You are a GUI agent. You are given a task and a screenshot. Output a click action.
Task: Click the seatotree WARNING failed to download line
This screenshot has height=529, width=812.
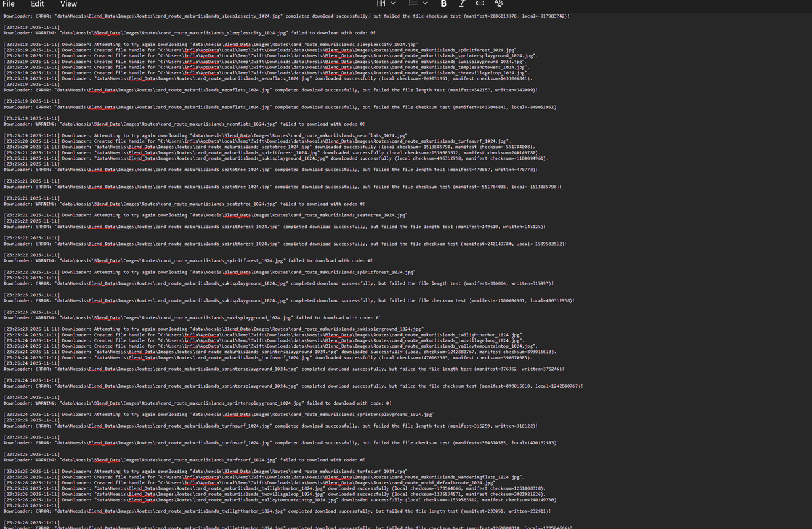(x=184, y=204)
